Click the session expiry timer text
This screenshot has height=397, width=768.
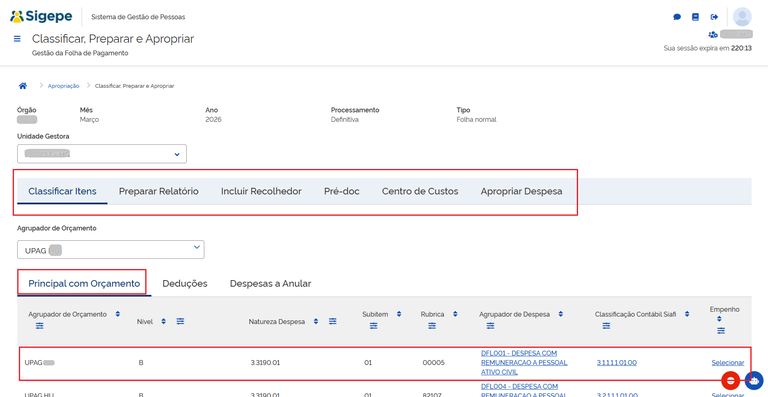pos(708,48)
